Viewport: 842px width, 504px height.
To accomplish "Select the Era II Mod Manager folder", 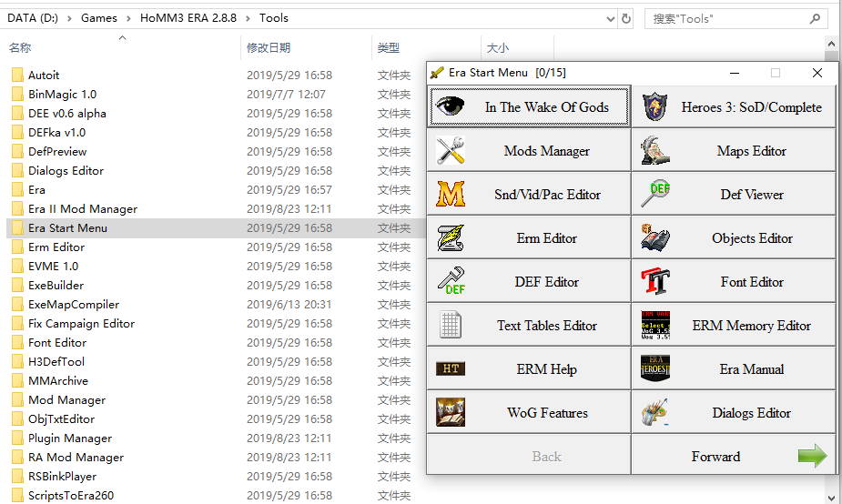I will point(83,209).
